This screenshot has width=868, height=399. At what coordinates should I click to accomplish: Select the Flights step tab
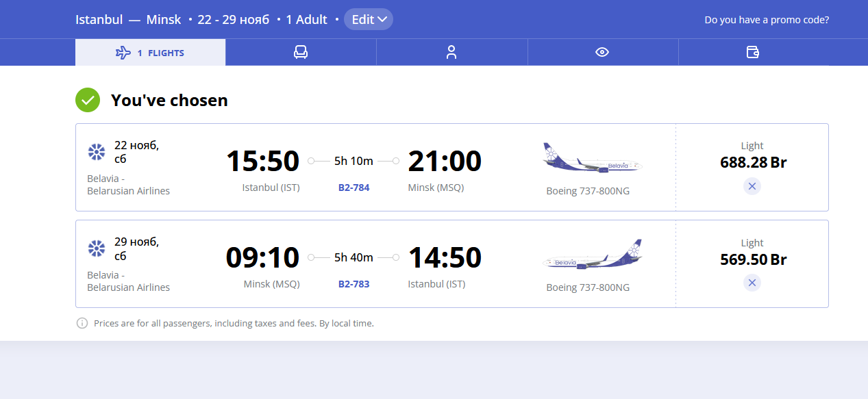[151, 53]
